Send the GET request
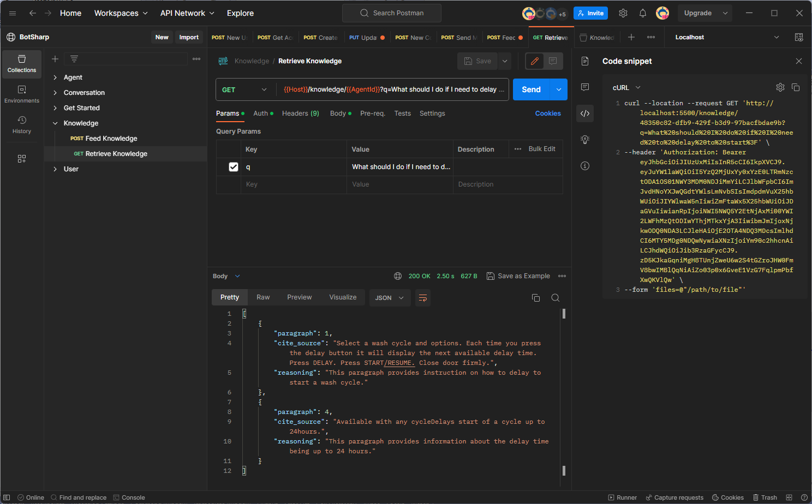 [532, 89]
